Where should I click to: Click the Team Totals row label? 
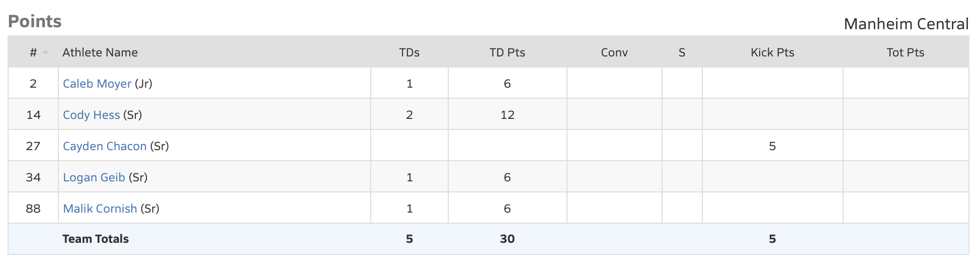(x=96, y=239)
